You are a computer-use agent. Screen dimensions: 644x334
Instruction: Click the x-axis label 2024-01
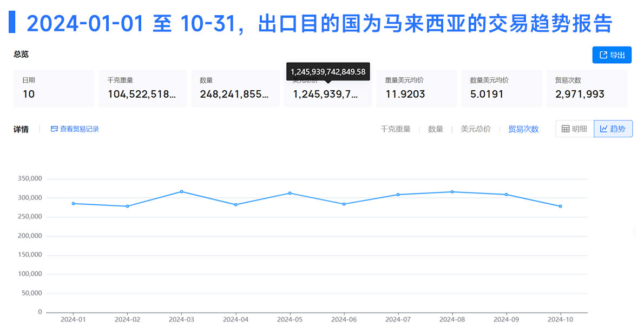click(74, 319)
